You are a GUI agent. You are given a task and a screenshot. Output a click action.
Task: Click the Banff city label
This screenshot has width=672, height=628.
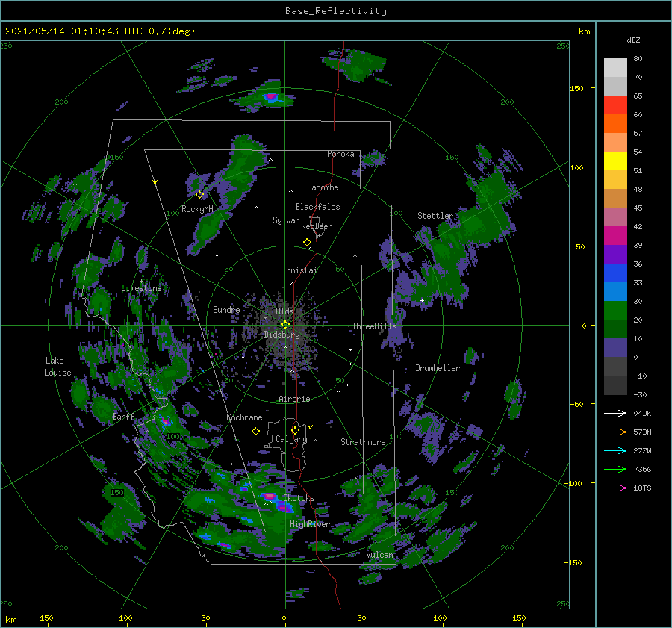click(x=123, y=417)
